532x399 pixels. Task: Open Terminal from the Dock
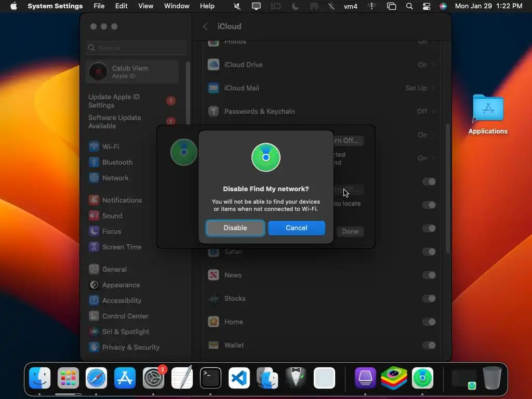[210, 378]
